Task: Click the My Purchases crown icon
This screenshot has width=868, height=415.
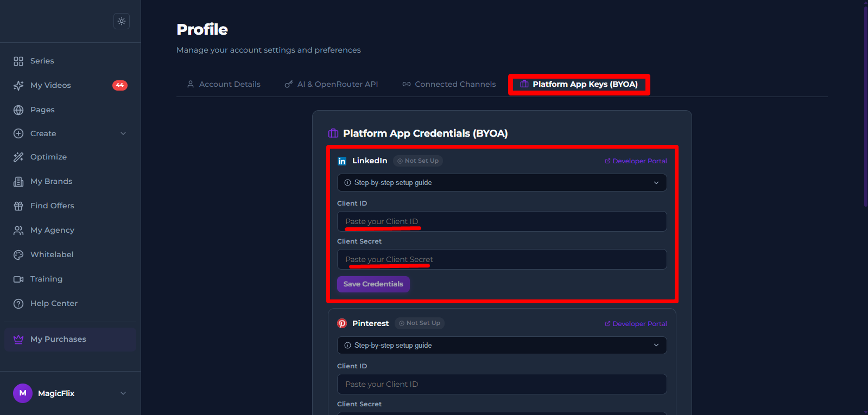Action: [18, 339]
